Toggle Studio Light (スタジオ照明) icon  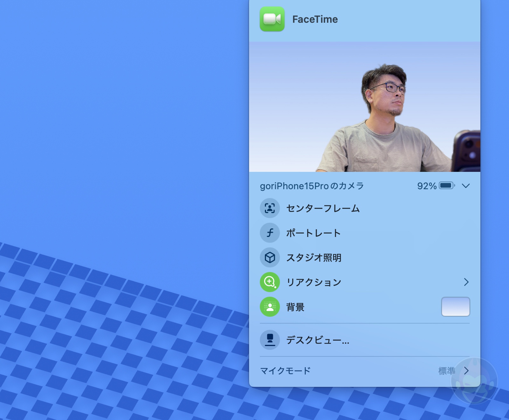pyautogui.click(x=270, y=257)
